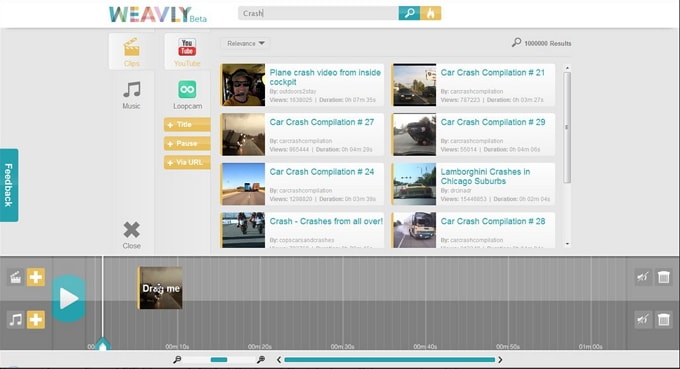Screen dimensions: 680x369
Task: Click the orange flame trending button
Action: coord(431,13)
